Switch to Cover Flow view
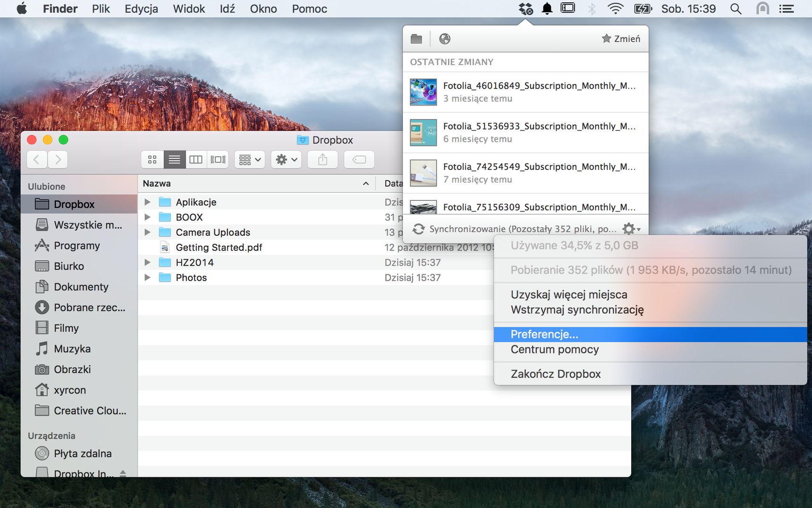The width and height of the screenshot is (812, 508). tap(218, 160)
